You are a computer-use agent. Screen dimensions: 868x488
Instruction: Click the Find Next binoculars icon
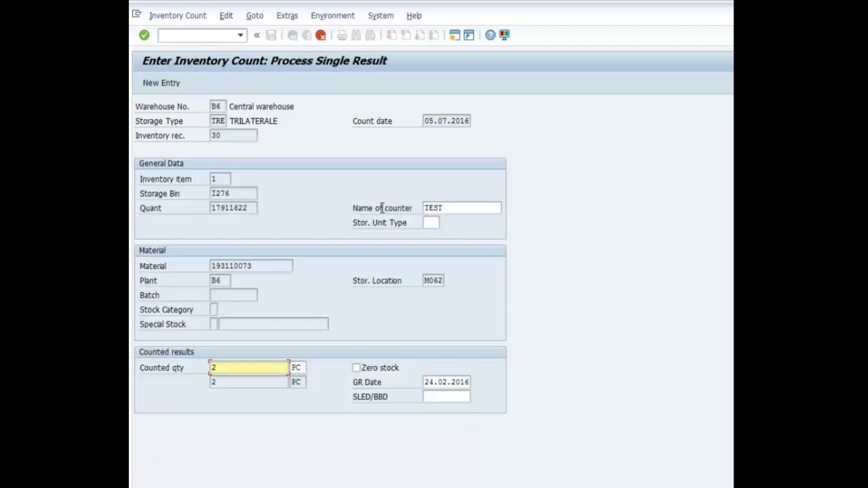click(x=370, y=35)
